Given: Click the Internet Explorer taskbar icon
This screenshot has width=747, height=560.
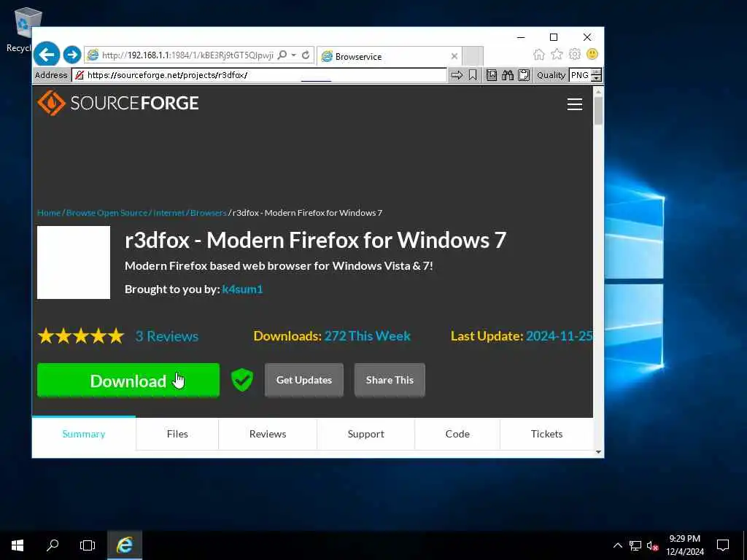Looking at the screenshot, I should tap(124, 545).
